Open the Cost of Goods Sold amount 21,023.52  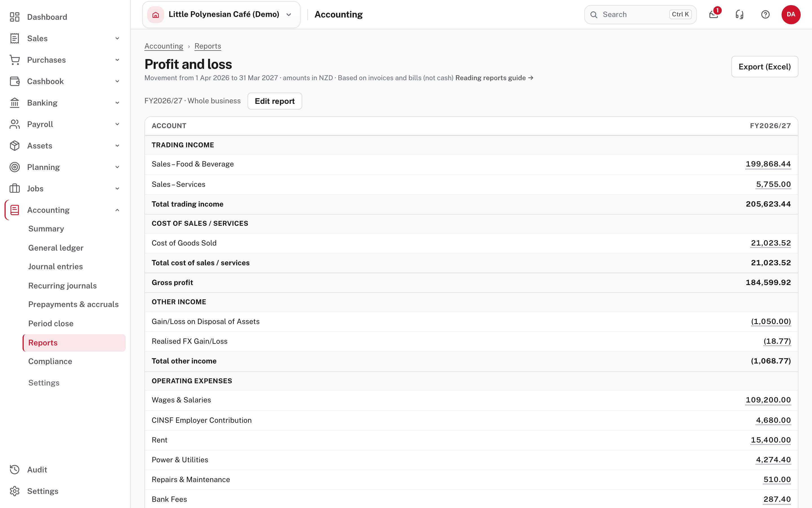point(771,243)
